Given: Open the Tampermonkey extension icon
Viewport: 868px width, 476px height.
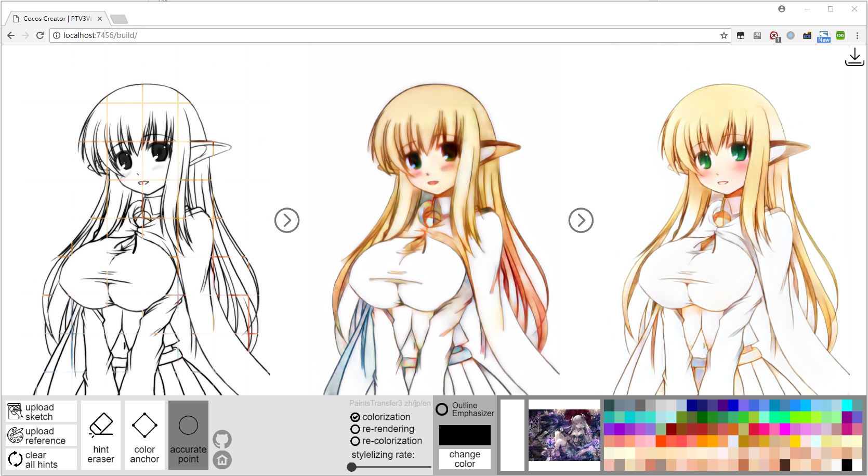Looking at the screenshot, I should pyautogui.click(x=741, y=35).
